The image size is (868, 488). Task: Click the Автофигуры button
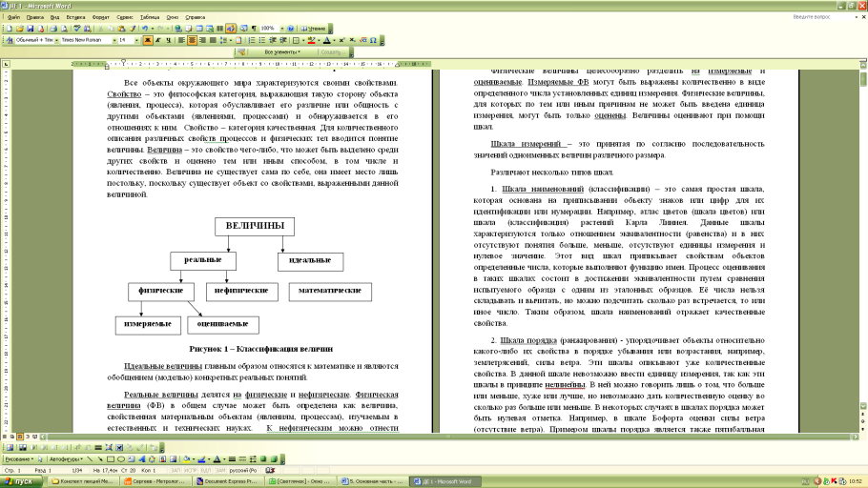click(65, 458)
